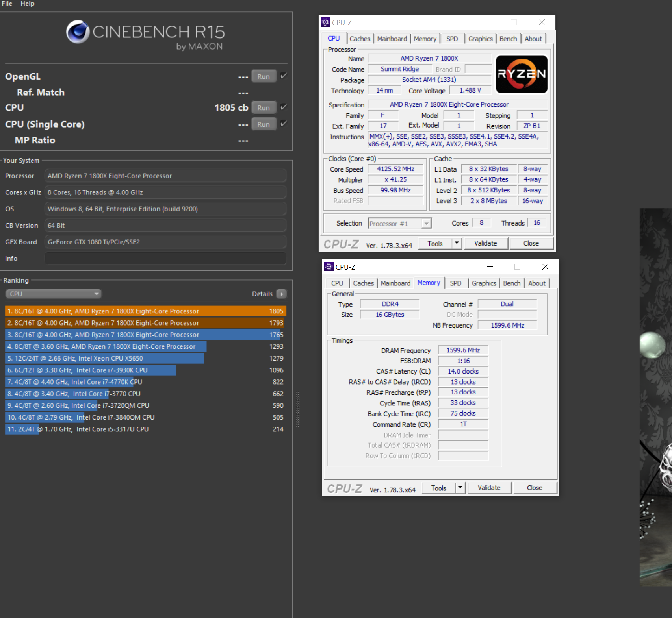Select ranking entry 3 scoring 1765
Screen dimensions: 672x618
(145, 335)
